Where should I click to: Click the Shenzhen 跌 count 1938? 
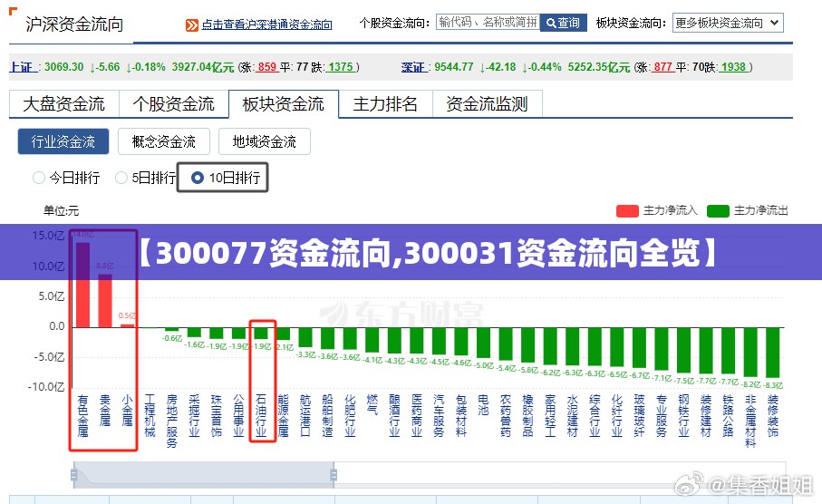(733, 67)
